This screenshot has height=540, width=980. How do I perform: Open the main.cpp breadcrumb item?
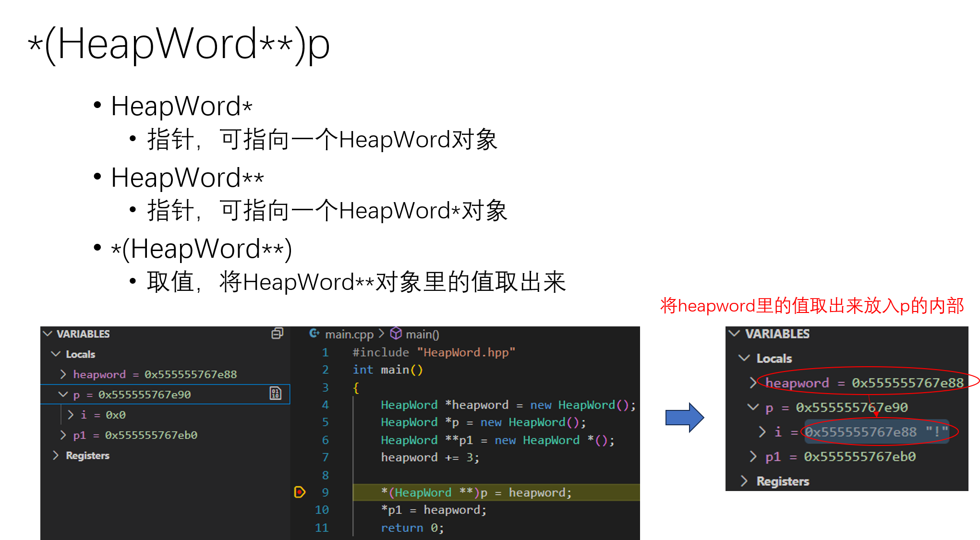349,334
